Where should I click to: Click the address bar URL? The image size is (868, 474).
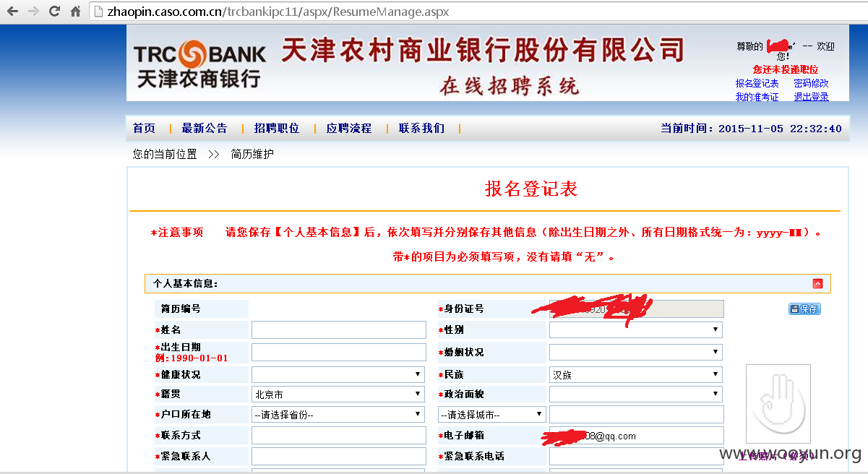click(x=278, y=12)
